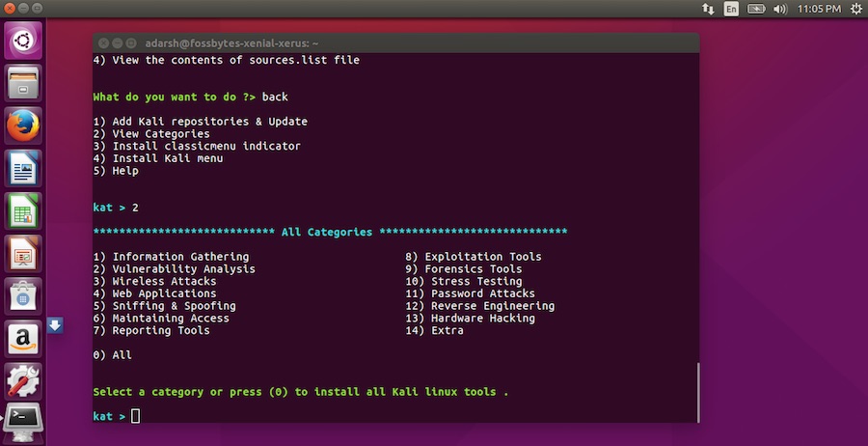Open the battery status indicator
The height and width of the screenshot is (446, 868).
(x=758, y=9)
